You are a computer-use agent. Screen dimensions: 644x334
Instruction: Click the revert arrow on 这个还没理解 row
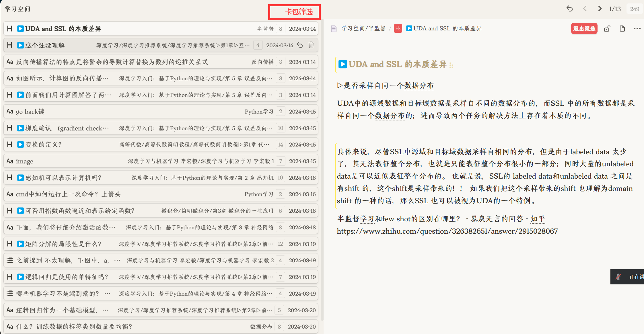(x=300, y=45)
